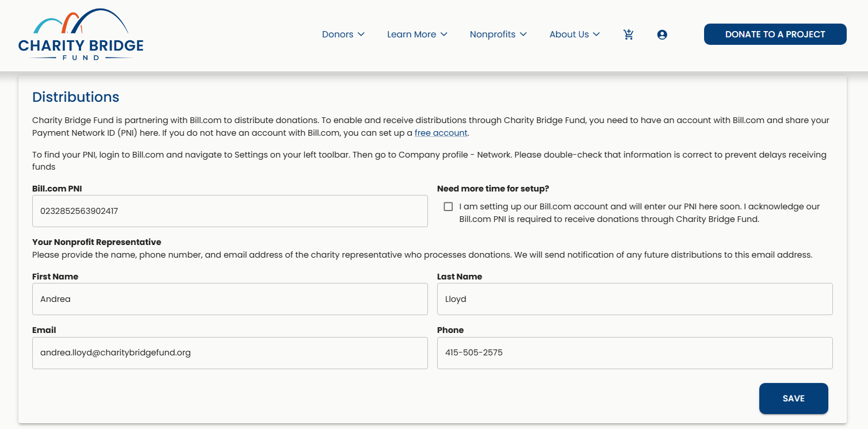The image size is (868, 429).
Task: Click the Charity Bridge Fund logo
Action: coord(81,35)
